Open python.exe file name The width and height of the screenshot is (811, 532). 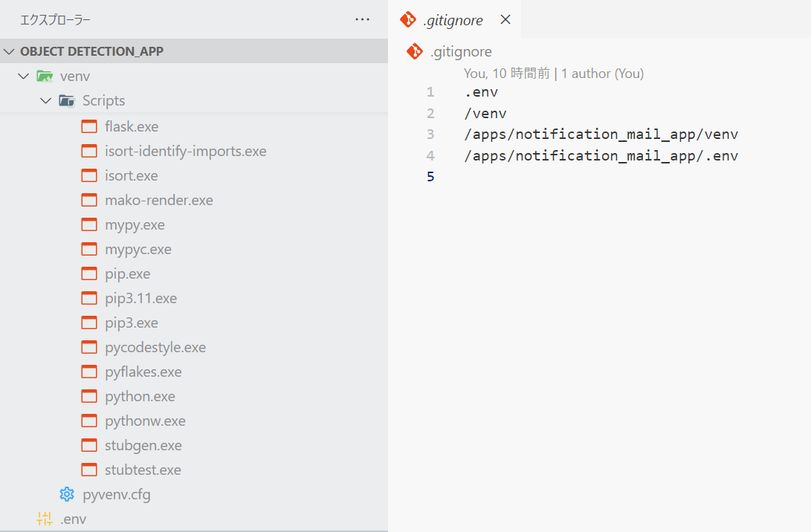140,397
